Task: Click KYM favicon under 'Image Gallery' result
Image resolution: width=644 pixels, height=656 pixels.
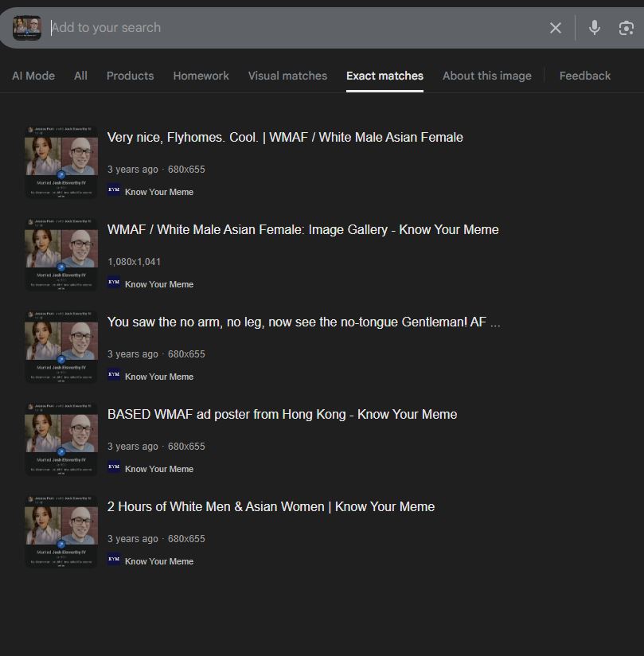Action: coord(114,283)
